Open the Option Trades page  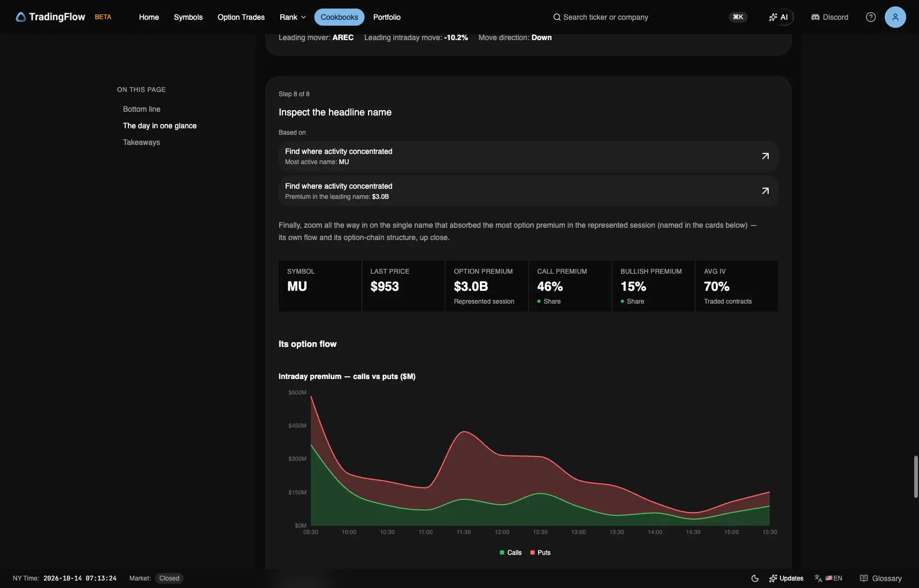pos(241,17)
